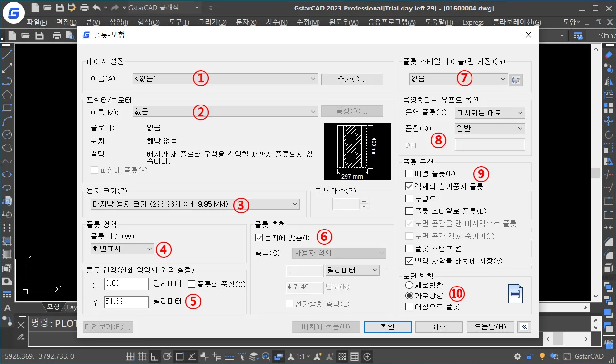Image resolution: width=616 pixels, height=364 pixels.
Task: Open the 페이지 설정 이름(A) dropdown
Action: pos(225,79)
